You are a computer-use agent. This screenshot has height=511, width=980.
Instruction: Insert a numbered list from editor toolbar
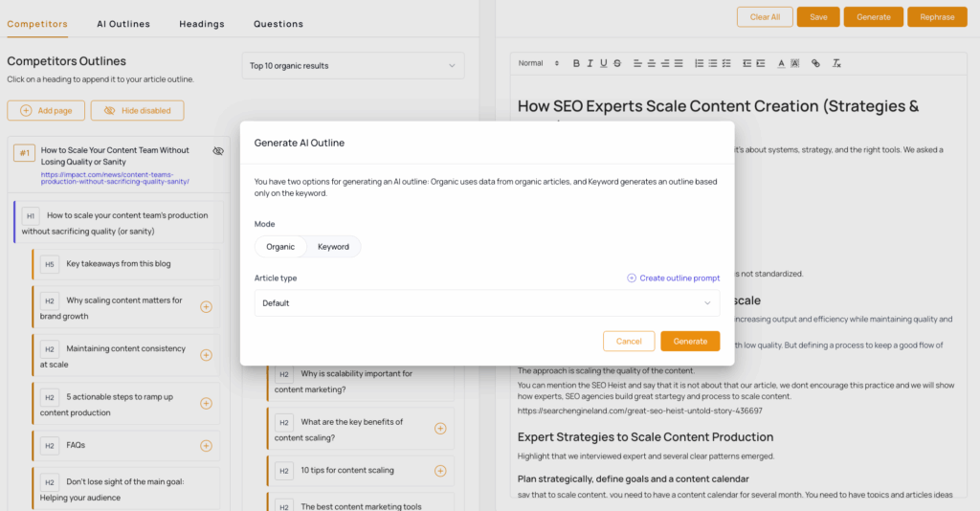pyautogui.click(x=699, y=63)
